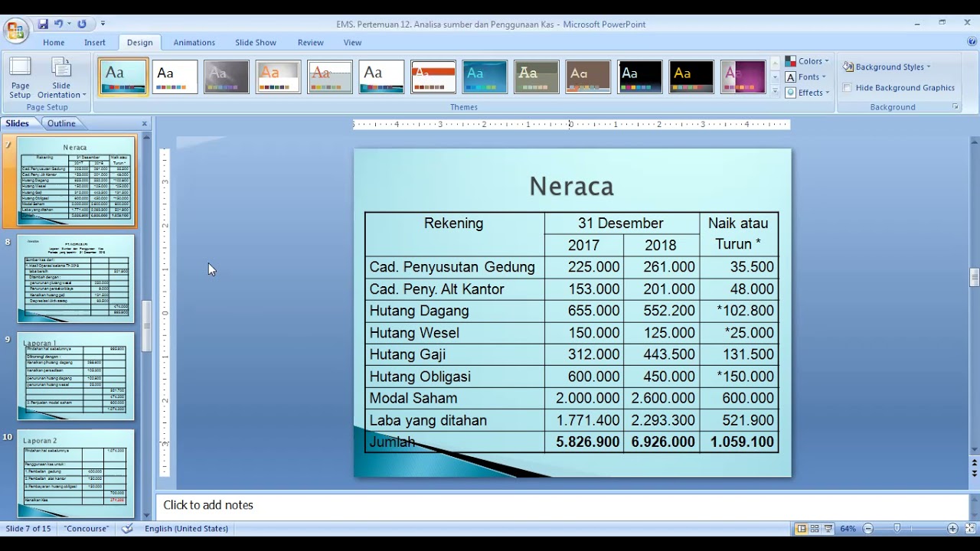Click the zoom slider handle

897,529
